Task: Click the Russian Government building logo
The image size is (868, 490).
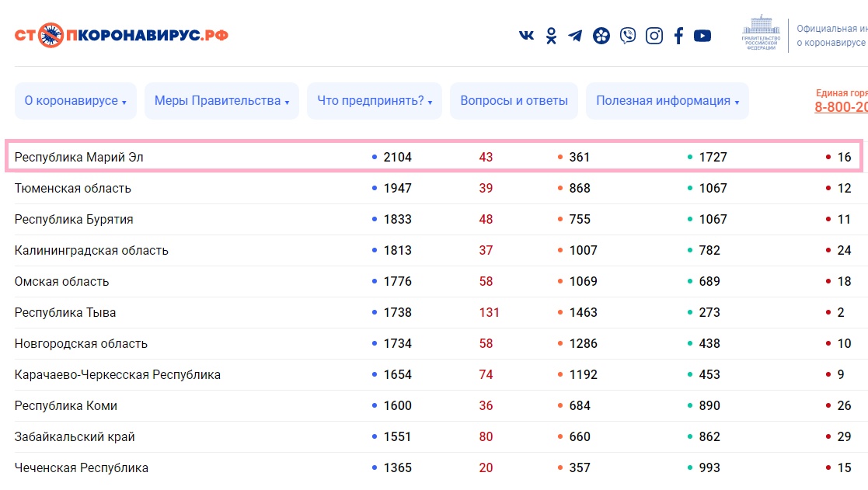Action: click(762, 33)
